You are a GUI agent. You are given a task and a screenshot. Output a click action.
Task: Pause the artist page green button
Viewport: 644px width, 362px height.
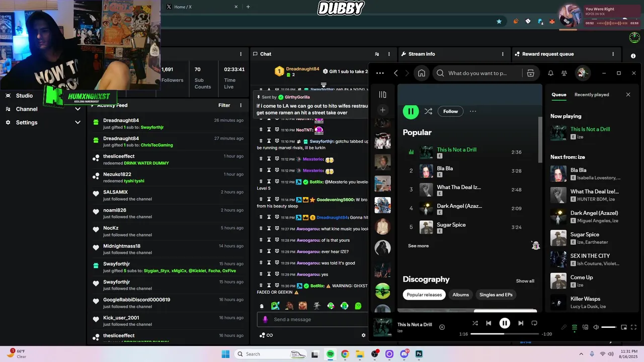(x=411, y=112)
